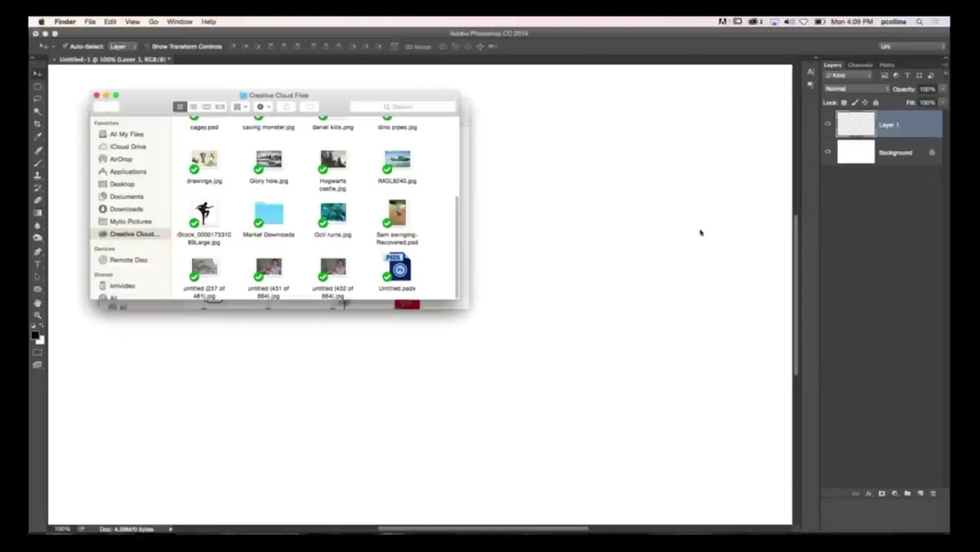This screenshot has height=552, width=980.
Task: Open status bar Doc info arrow
Action: (171, 529)
